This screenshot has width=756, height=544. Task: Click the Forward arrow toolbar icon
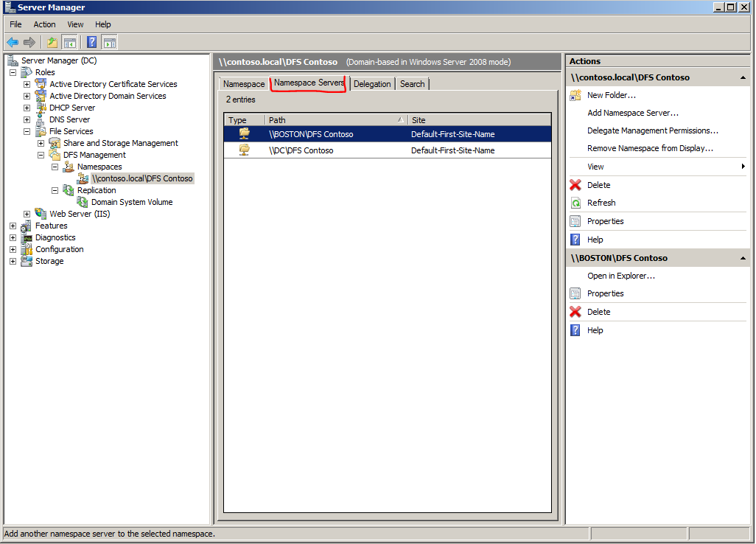(29, 43)
